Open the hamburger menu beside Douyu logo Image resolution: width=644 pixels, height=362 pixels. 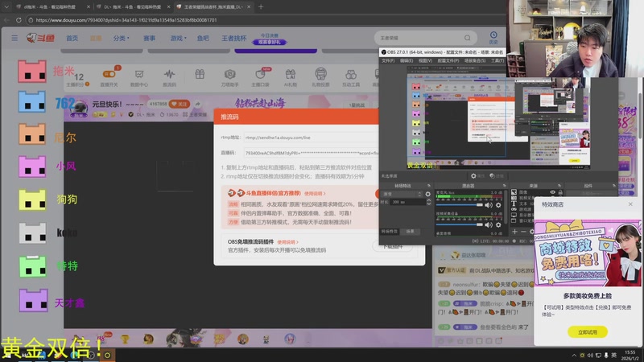click(14, 38)
